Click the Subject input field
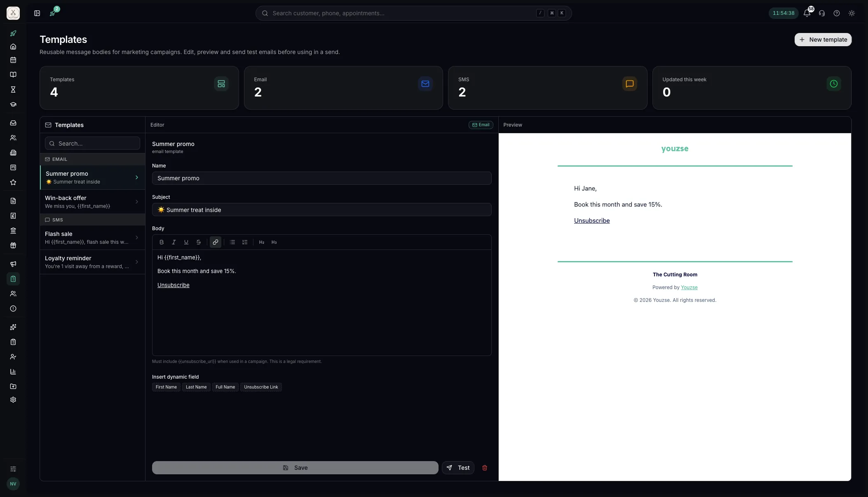The height and width of the screenshot is (497, 868). 321,210
